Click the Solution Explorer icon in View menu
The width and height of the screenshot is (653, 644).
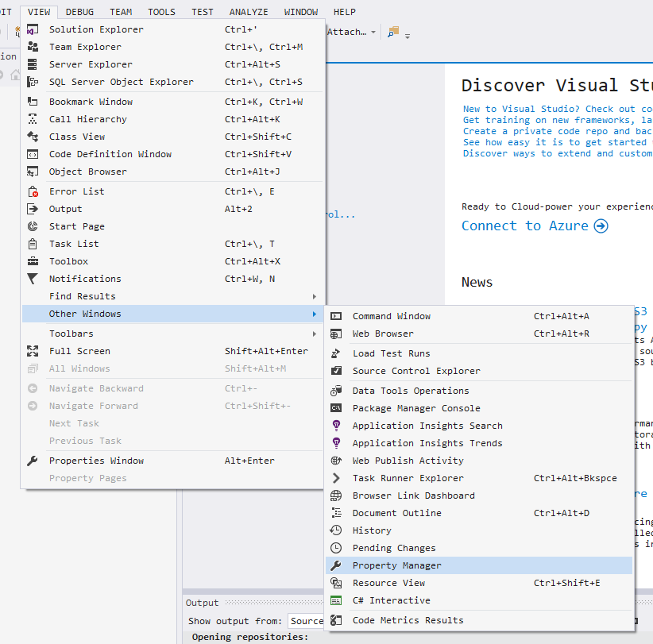point(33,29)
